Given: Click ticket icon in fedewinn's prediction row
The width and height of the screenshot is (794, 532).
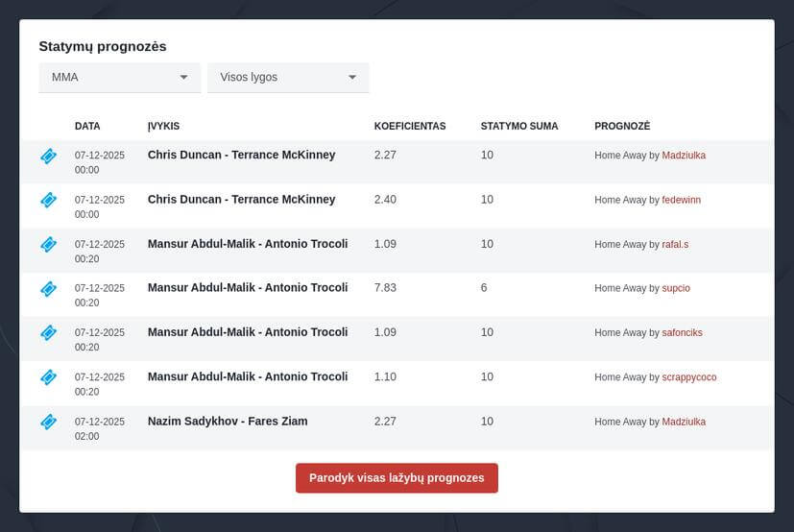Looking at the screenshot, I should (48, 200).
